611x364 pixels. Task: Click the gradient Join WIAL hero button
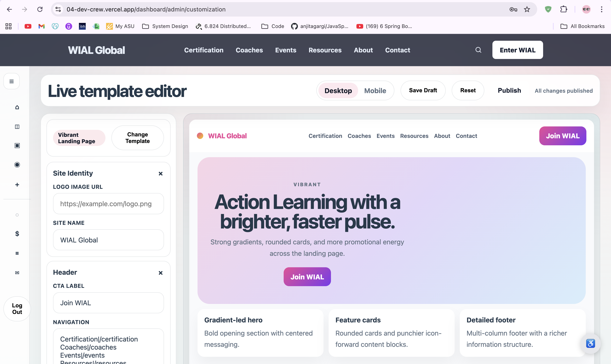tap(307, 277)
